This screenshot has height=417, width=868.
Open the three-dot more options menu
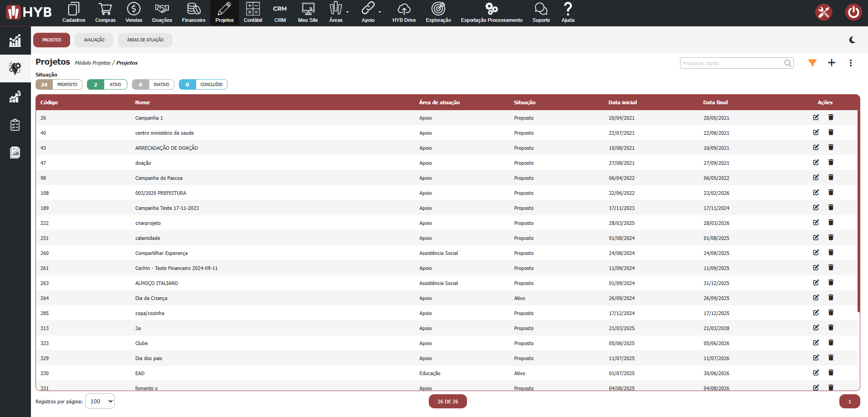[x=850, y=63]
